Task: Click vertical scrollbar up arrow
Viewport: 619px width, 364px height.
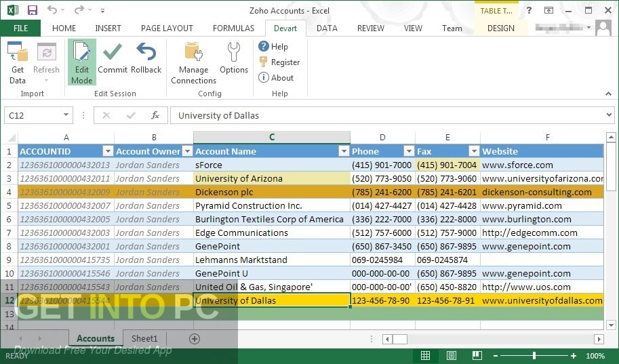Action: click(611, 138)
